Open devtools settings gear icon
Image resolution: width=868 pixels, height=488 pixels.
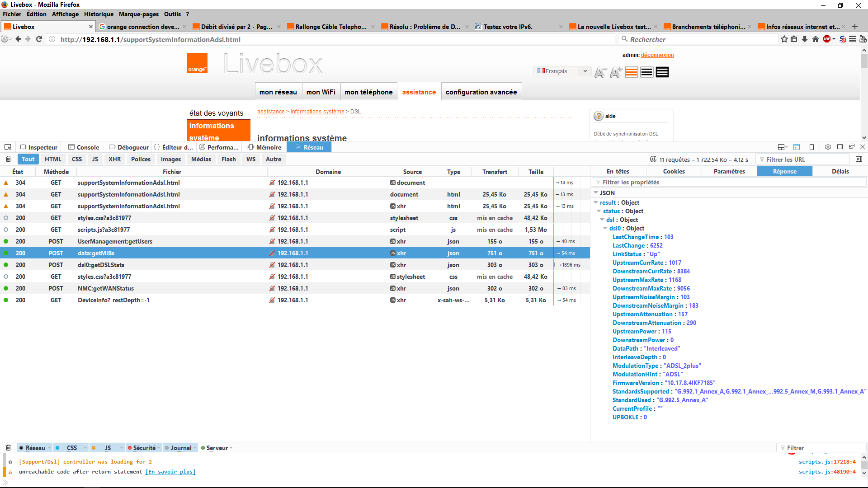point(828,147)
